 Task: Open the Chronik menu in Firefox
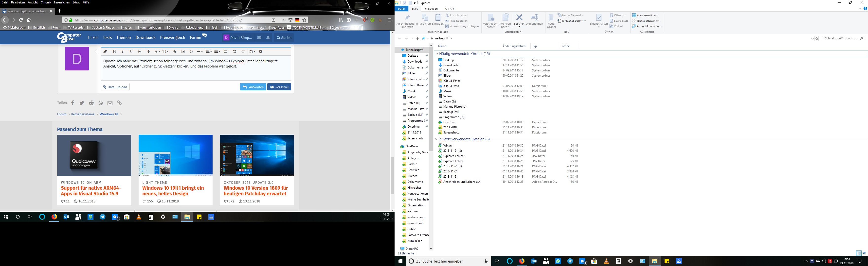tap(46, 2)
